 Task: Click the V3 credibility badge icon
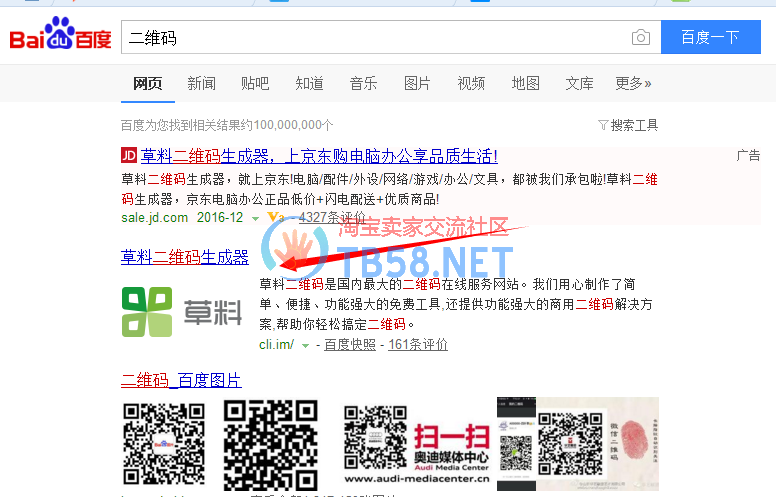(275, 217)
